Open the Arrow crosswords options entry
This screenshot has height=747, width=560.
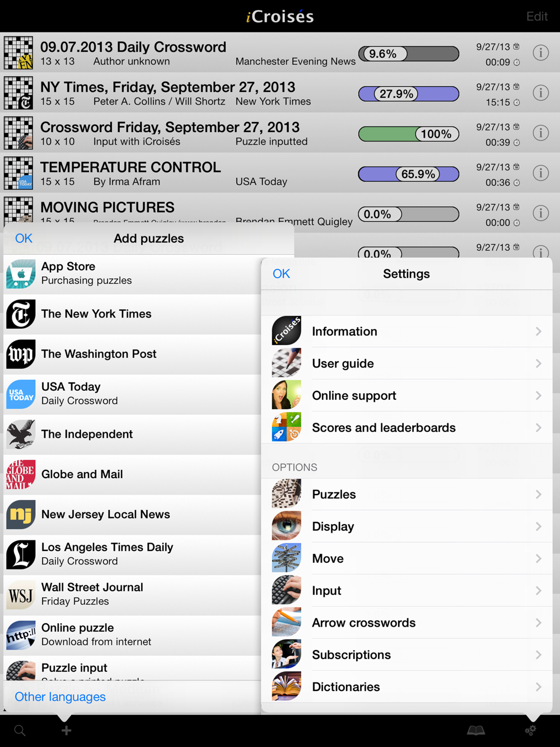407,623
